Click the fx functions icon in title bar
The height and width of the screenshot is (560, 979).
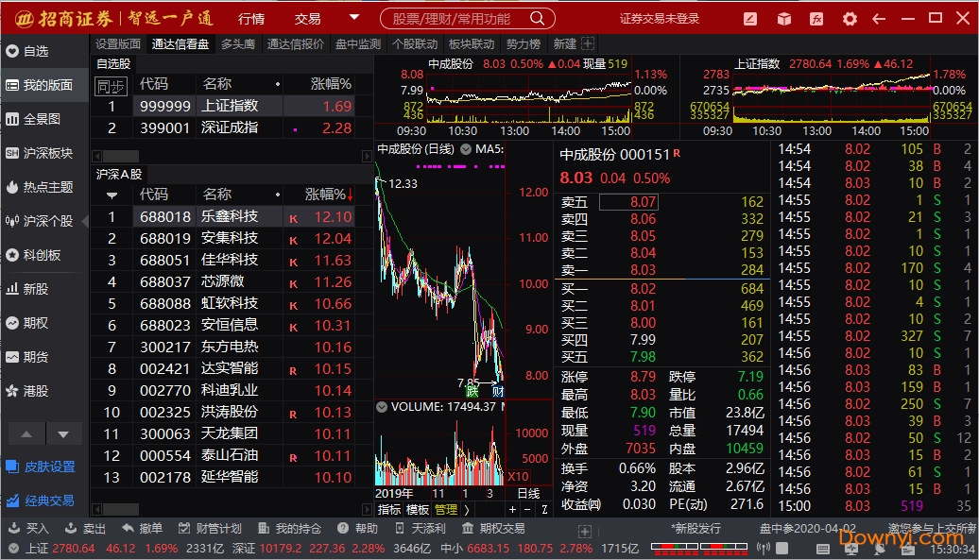[816, 18]
